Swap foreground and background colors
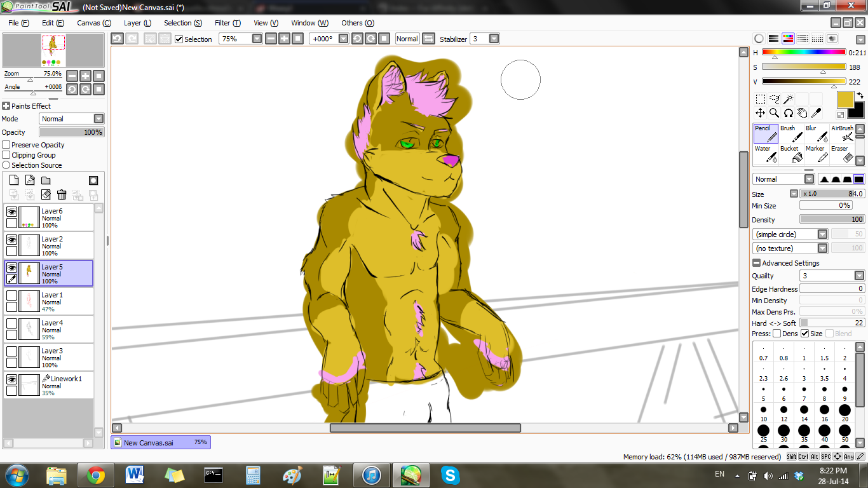The height and width of the screenshot is (488, 868). [860, 95]
